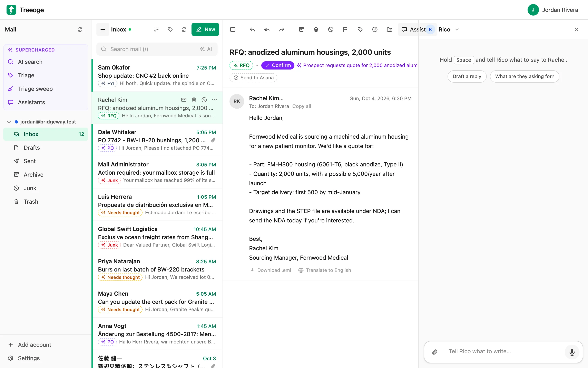The width and height of the screenshot is (588, 368).
Task: Open the Drafts folder
Action: coord(46,148)
